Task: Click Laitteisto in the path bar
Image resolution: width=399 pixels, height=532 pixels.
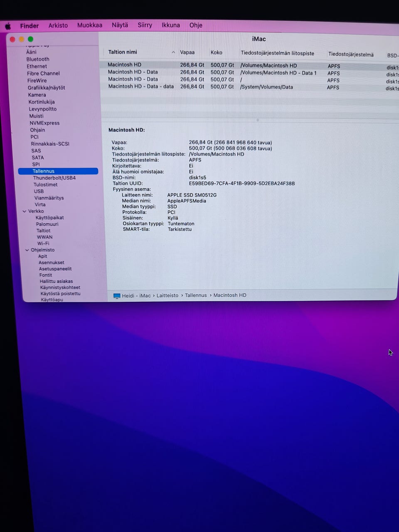Action: click(167, 296)
